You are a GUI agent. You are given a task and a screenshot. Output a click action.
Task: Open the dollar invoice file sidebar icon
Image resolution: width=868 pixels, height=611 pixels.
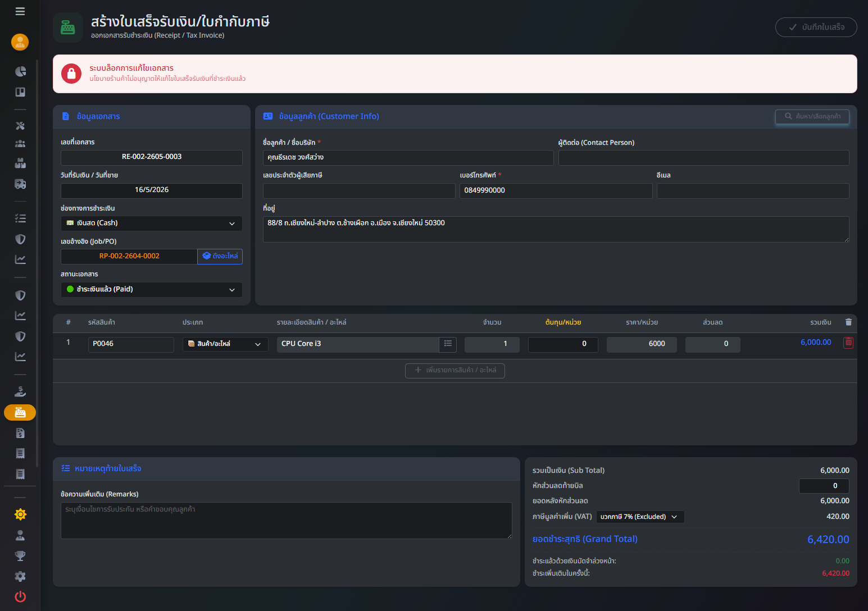click(20, 433)
